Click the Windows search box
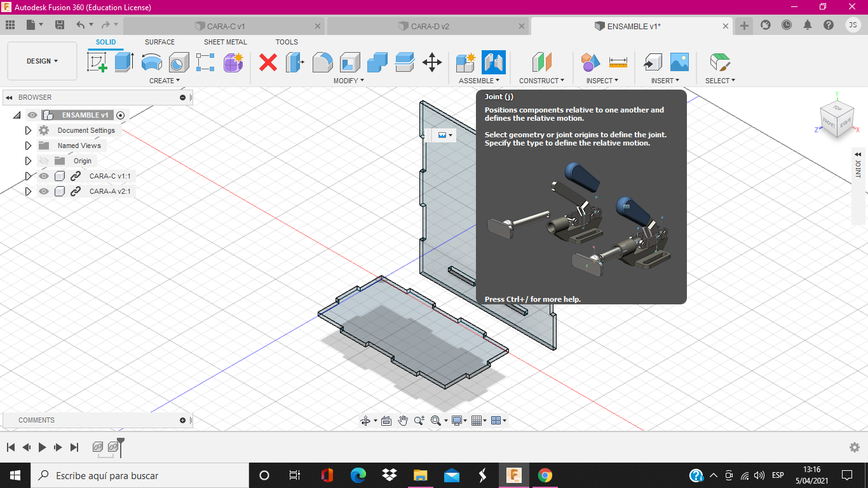 (140, 475)
